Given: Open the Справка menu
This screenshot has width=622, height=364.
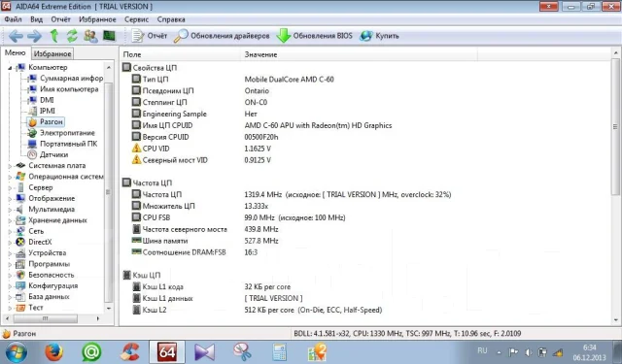Looking at the screenshot, I should pyautogui.click(x=171, y=19).
